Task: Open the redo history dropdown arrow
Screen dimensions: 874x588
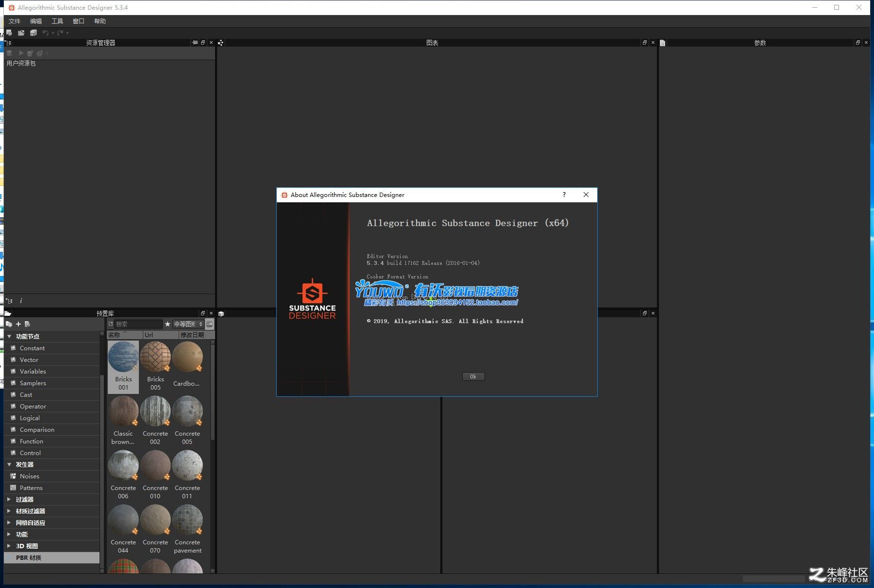Action: [x=67, y=33]
